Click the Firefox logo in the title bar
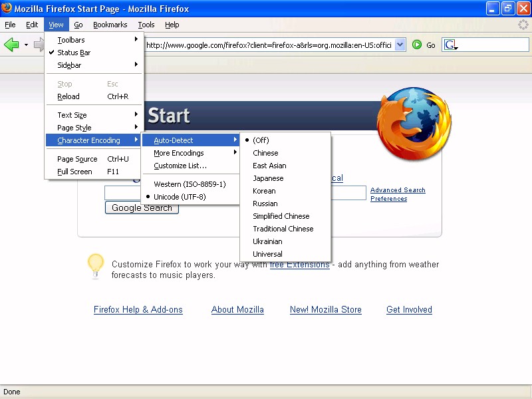The image size is (532, 399). tap(7, 8)
